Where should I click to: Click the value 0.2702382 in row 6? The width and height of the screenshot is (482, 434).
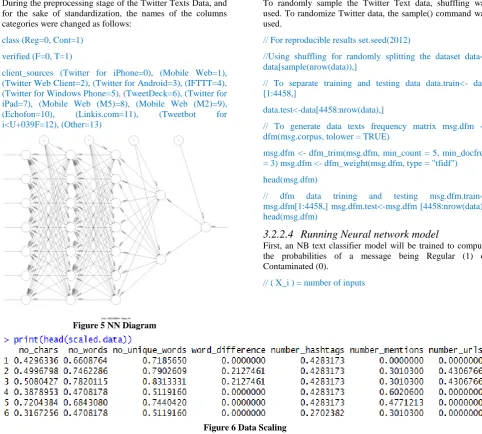pyautogui.click(x=322, y=413)
